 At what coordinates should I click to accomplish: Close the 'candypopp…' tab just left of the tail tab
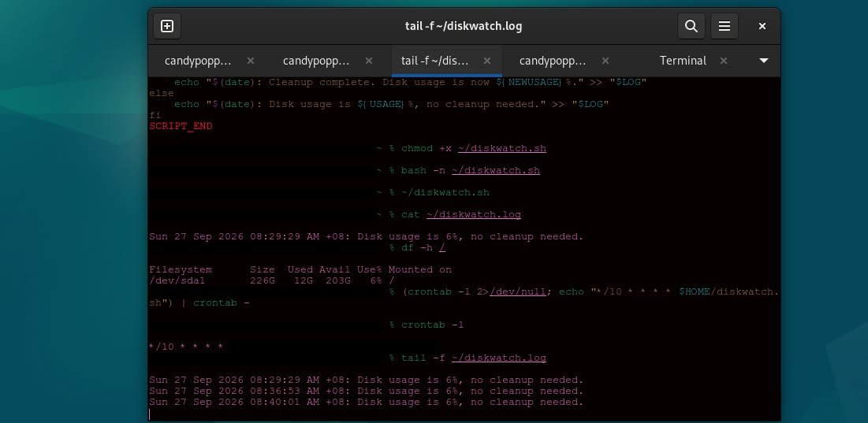point(369,61)
